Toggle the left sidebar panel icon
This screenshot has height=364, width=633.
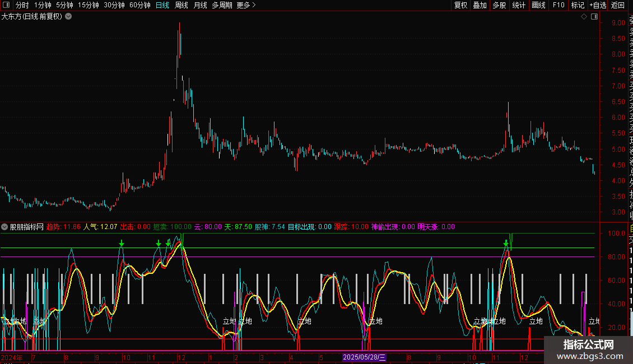(7, 6)
